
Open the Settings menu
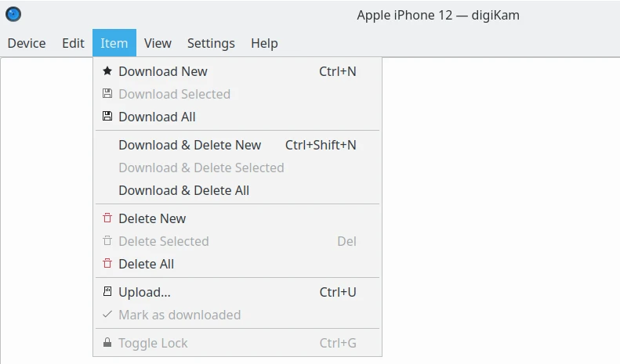point(211,43)
